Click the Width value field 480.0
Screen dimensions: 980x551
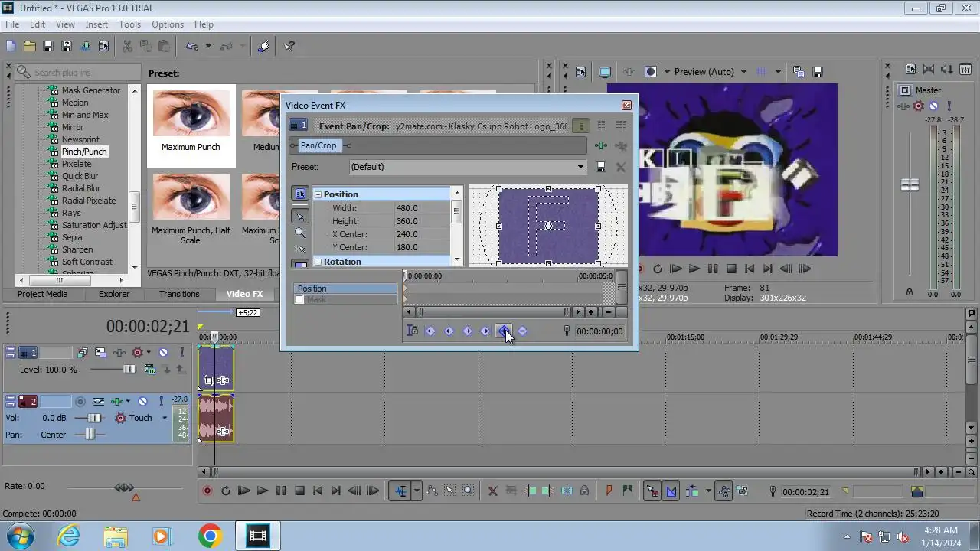(421, 208)
